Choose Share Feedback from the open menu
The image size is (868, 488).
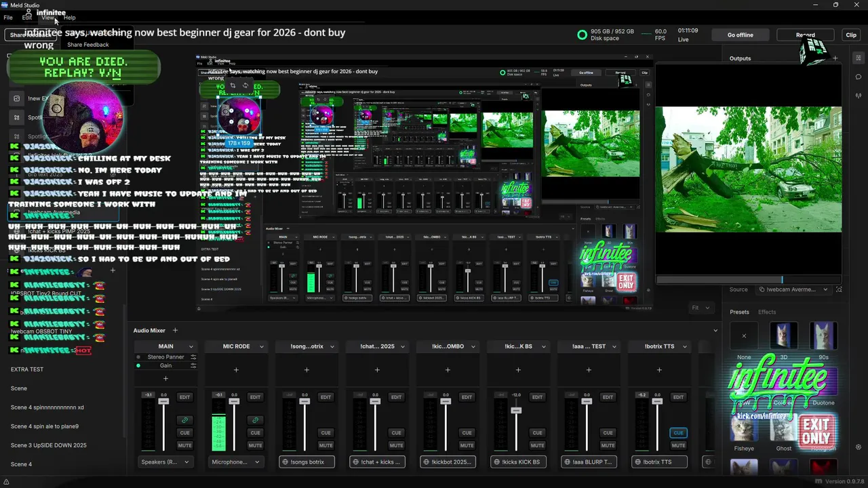click(x=88, y=45)
